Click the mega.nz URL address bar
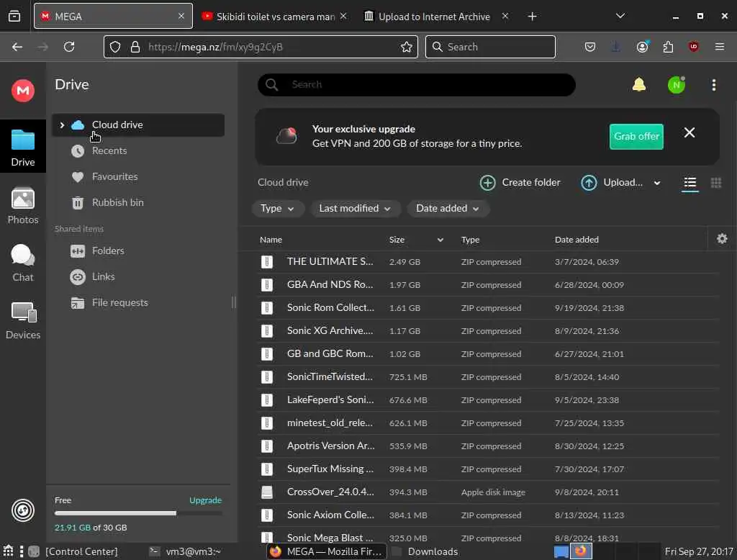This screenshot has height=560, width=737. click(261, 47)
